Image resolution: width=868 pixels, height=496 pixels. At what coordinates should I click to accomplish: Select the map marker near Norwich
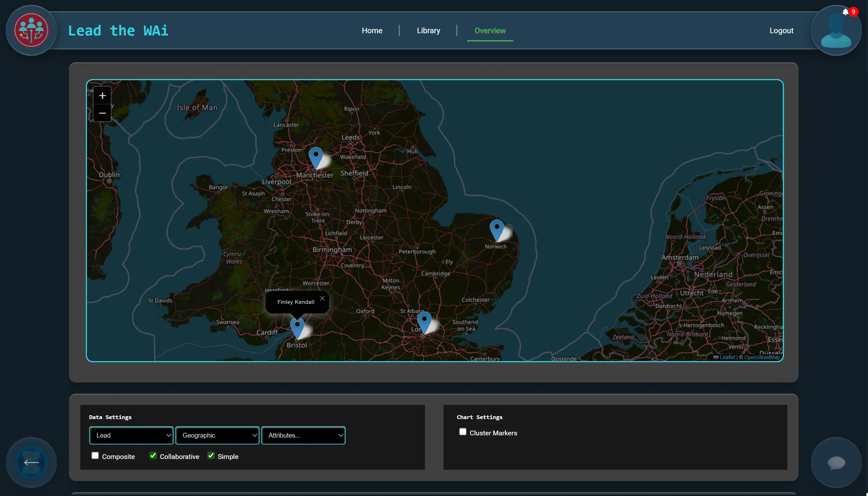[496, 227]
